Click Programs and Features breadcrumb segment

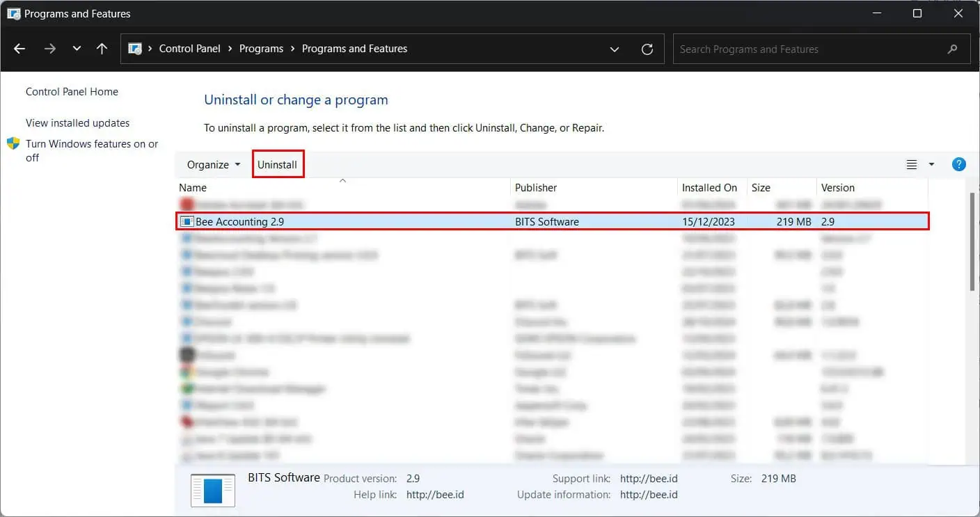point(354,49)
